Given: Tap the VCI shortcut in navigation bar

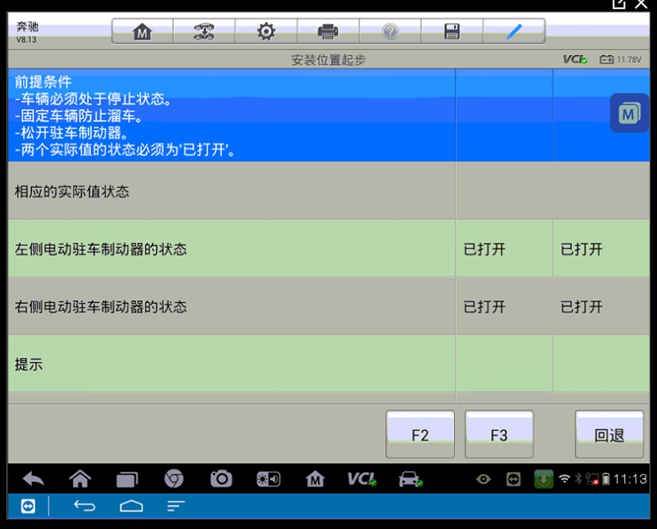Looking at the screenshot, I should click(362, 479).
